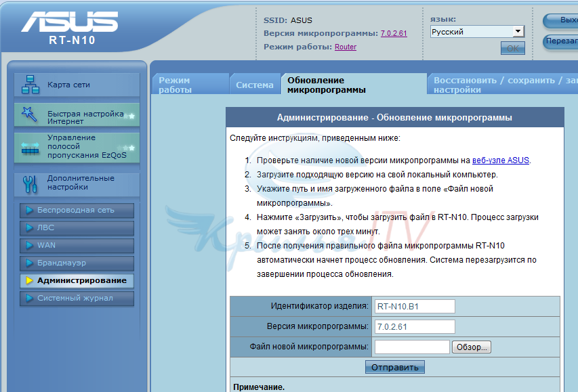Viewport: 578px width, 392px height.
Task: Click the Обзор... browse button
Action: point(472,347)
